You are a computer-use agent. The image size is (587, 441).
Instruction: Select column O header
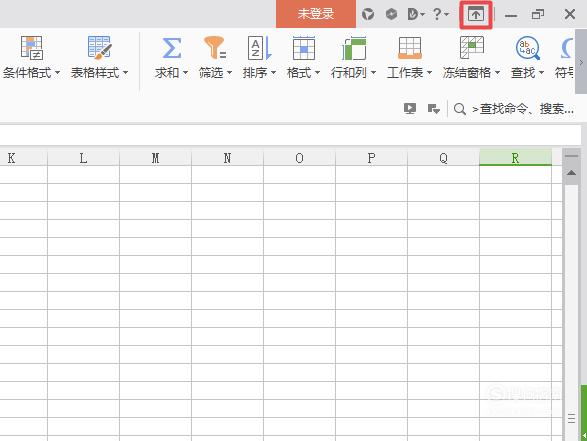pos(299,158)
